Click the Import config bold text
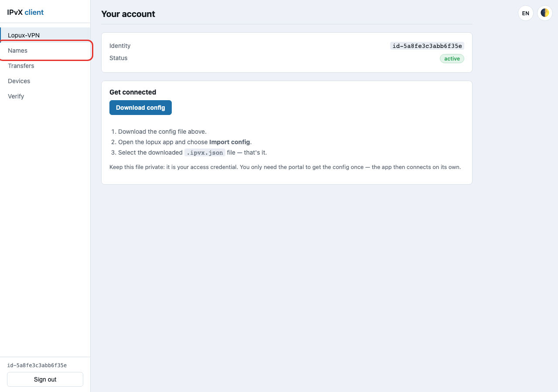 tap(230, 142)
